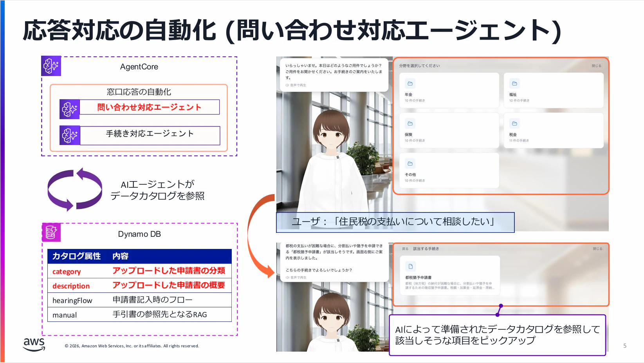Screen dimensions: 644x363
Task: Select the 保険 category card
Action: (449, 130)
